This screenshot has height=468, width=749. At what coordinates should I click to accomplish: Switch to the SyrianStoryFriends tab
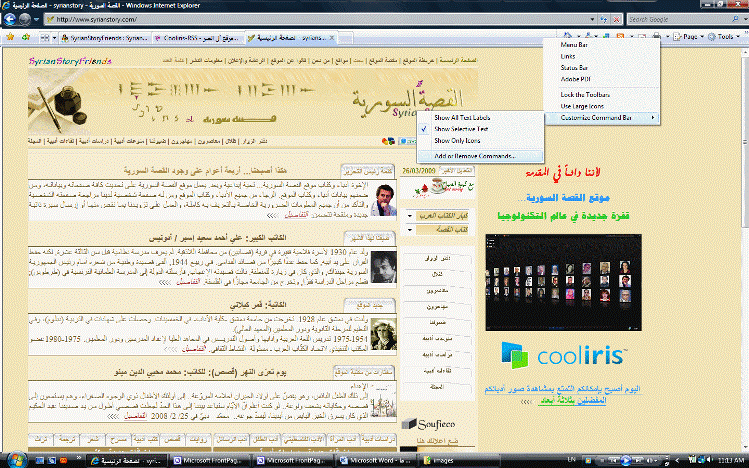(x=105, y=38)
